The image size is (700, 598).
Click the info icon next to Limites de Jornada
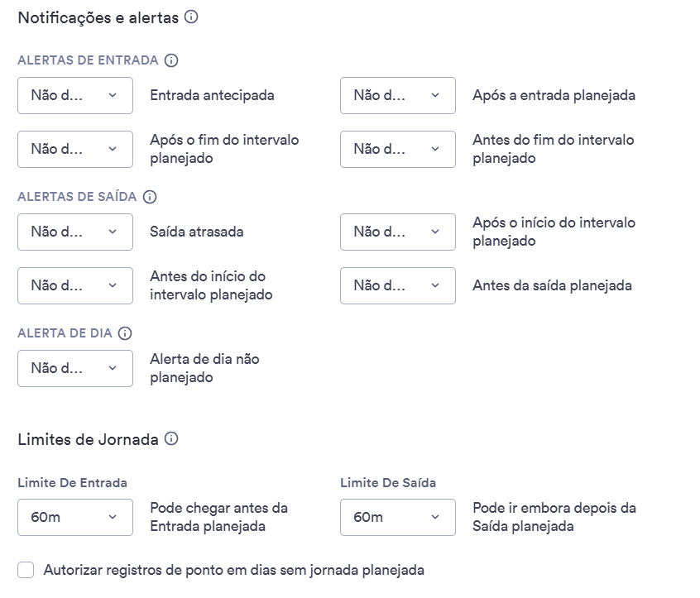[171, 438]
